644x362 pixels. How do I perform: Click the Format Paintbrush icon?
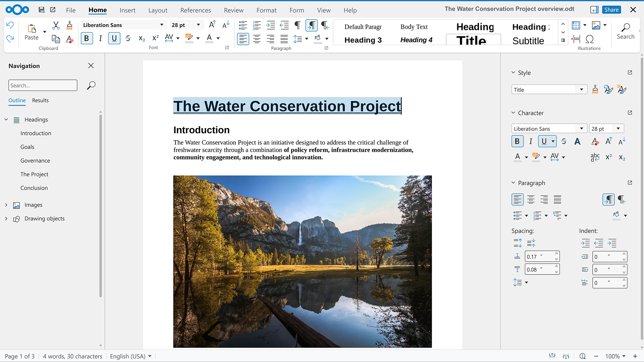[x=69, y=25]
